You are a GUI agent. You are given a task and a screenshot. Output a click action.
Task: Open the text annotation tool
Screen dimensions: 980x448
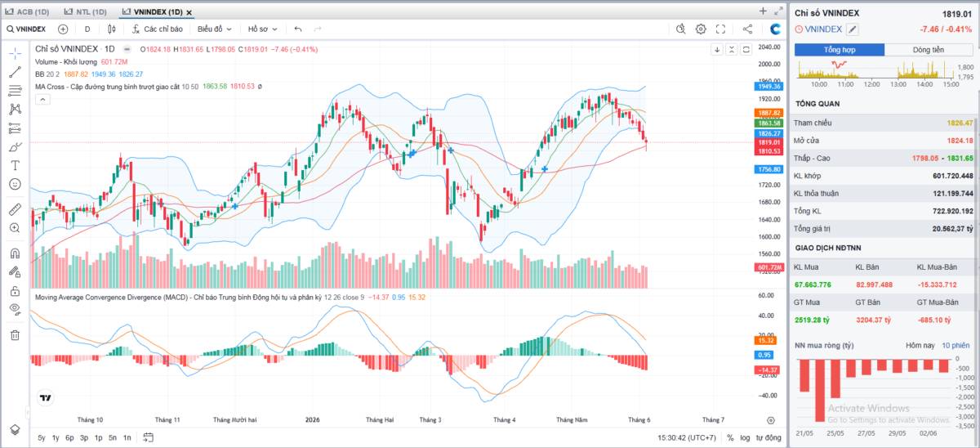point(15,166)
